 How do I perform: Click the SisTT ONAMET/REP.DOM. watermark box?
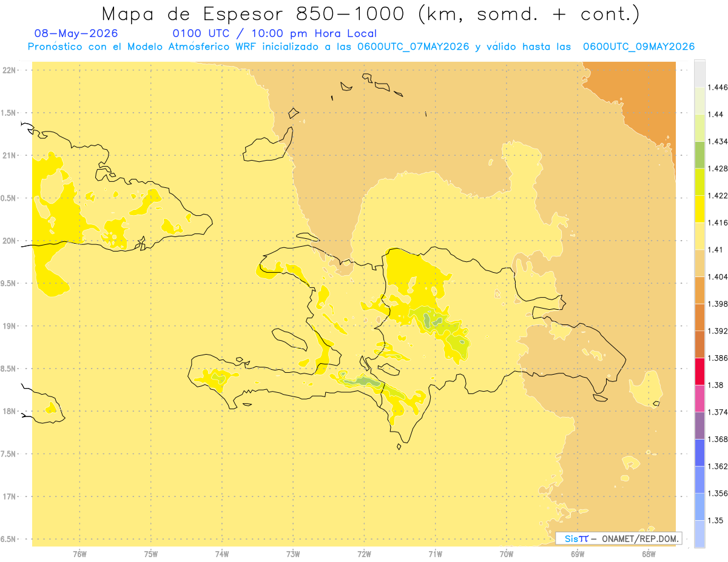click(618, 538)
